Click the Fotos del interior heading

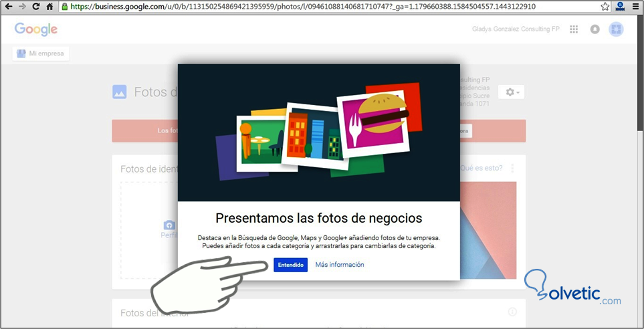click(x=155, y=314)
